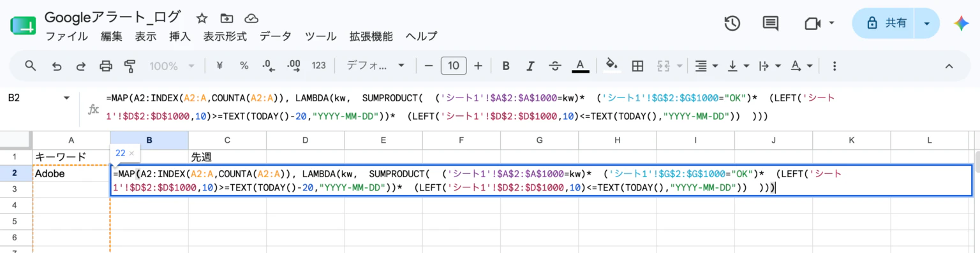Click the merge cells icon
980x253 pixels.
pos(664,66)
